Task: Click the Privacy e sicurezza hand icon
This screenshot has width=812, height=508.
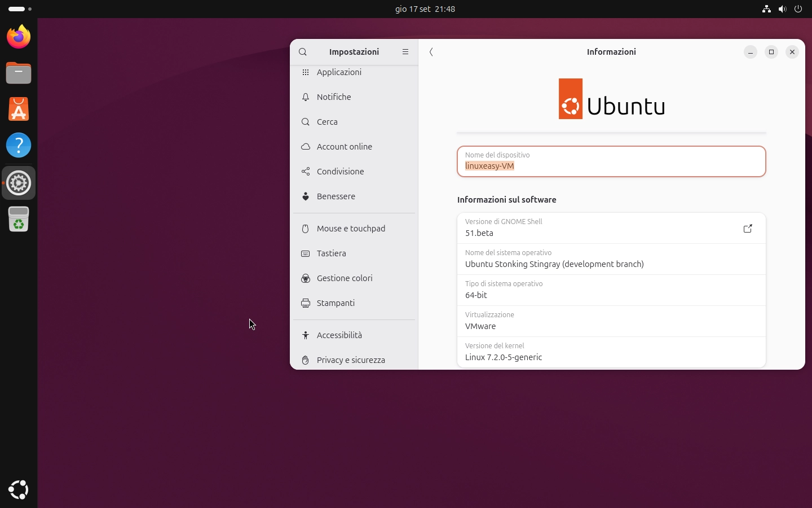Action: click(x=306, y=360)
